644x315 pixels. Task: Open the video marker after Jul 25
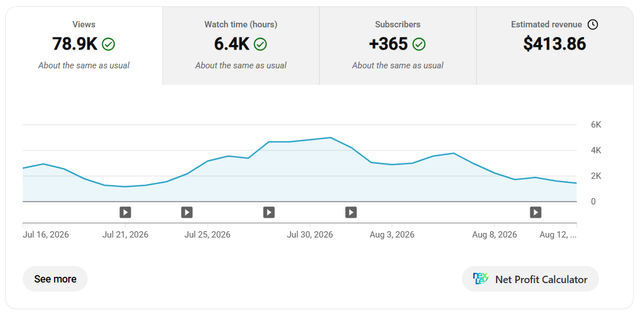(269, 212)
